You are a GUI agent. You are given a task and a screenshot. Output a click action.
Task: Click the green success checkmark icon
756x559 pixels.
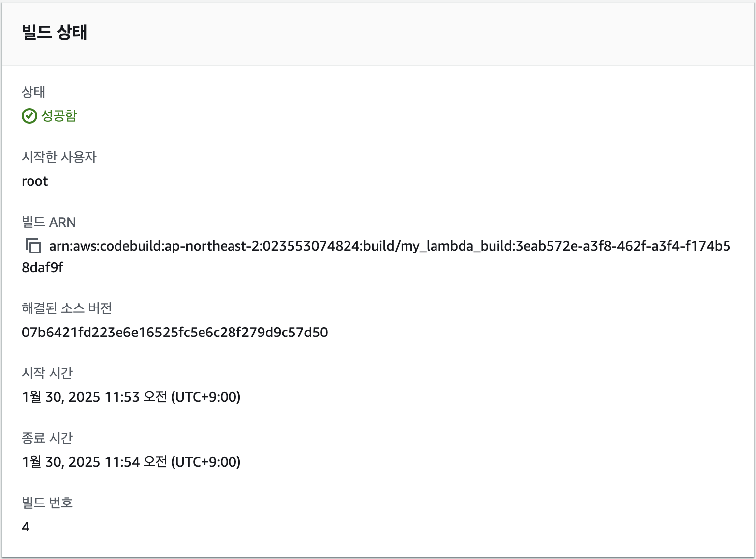[29, 116]
